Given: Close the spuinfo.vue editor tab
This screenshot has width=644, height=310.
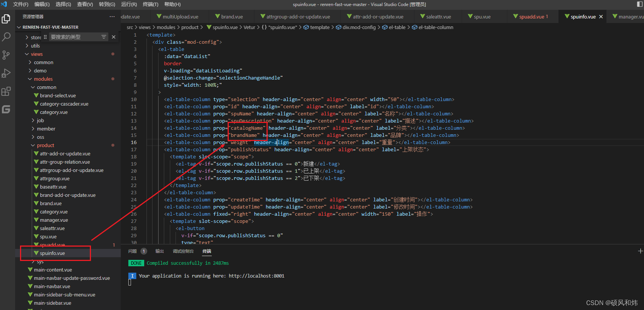Looking at the screenshot, I should pos(601,17).
